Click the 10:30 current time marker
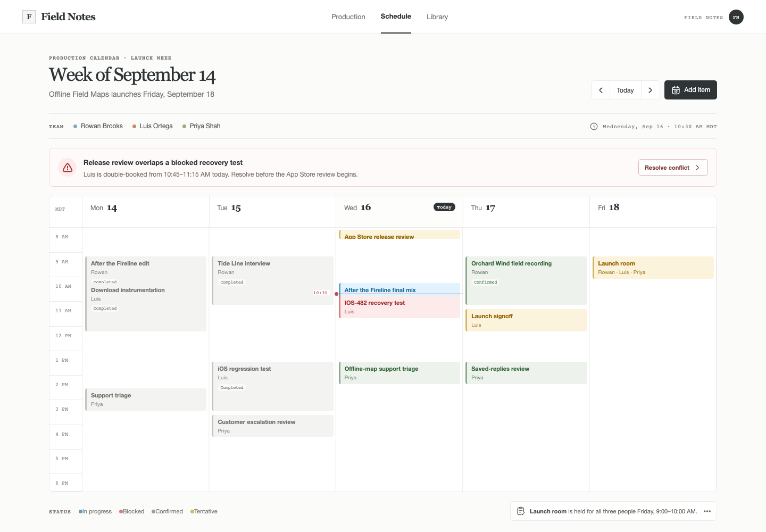Screen dimensions: 766x532 321,293
